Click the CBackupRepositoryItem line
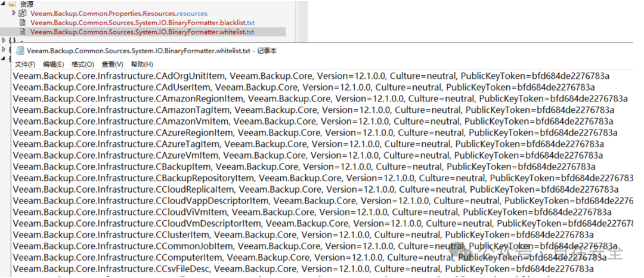Viewport: 644px width, 278px height. [323, 178]
